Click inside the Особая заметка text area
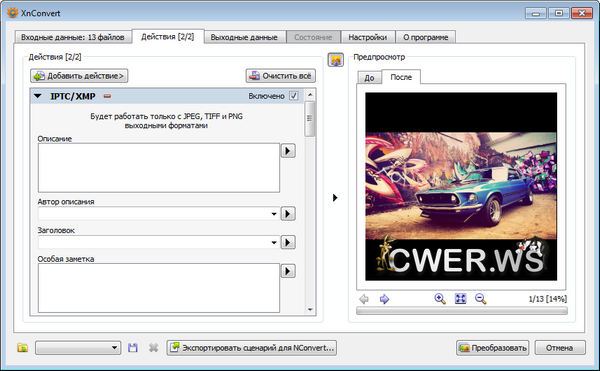This screenshot has width=600, height=371. tap(159, 288)
